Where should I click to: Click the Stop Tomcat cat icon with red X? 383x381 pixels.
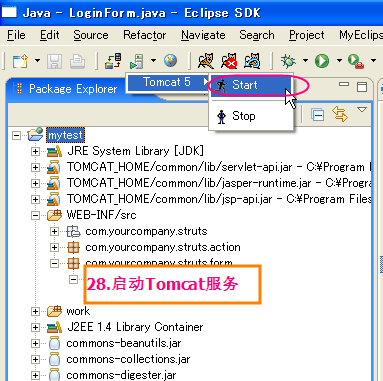coord(229,61)
